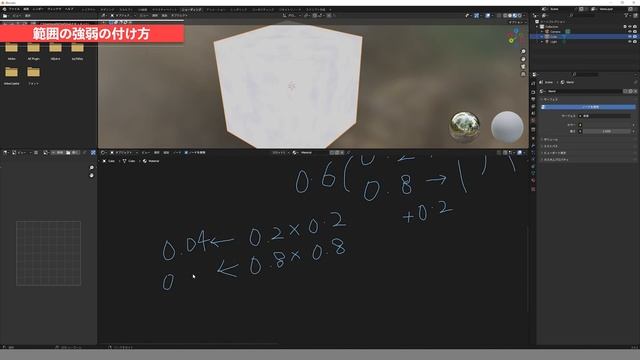Toggle camera view icon in viewport
Viewport: 640px width, 360px height.
[x=523, y=67]
